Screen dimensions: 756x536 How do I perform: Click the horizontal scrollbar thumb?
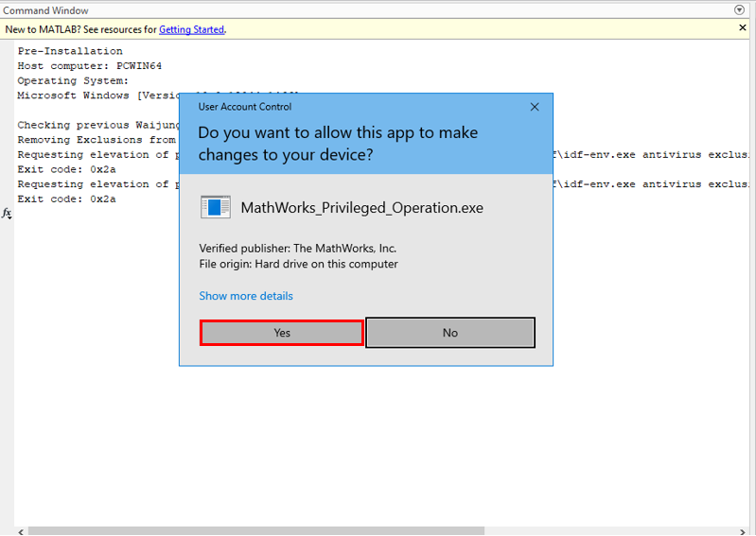click(x=256, y=531)
